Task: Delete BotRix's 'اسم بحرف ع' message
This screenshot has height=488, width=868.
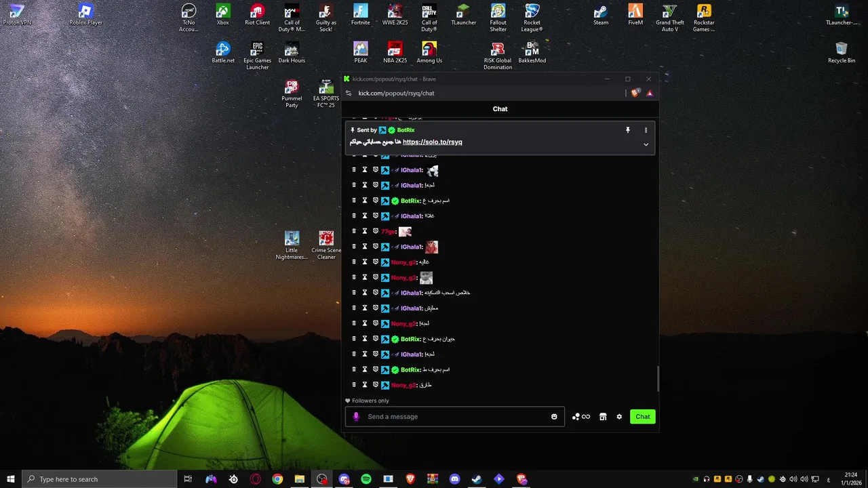Action: [354, 201]
